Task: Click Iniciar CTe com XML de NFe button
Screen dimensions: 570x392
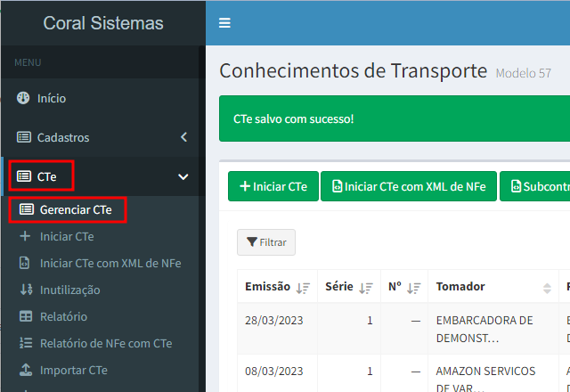Action: click(408, 186)
